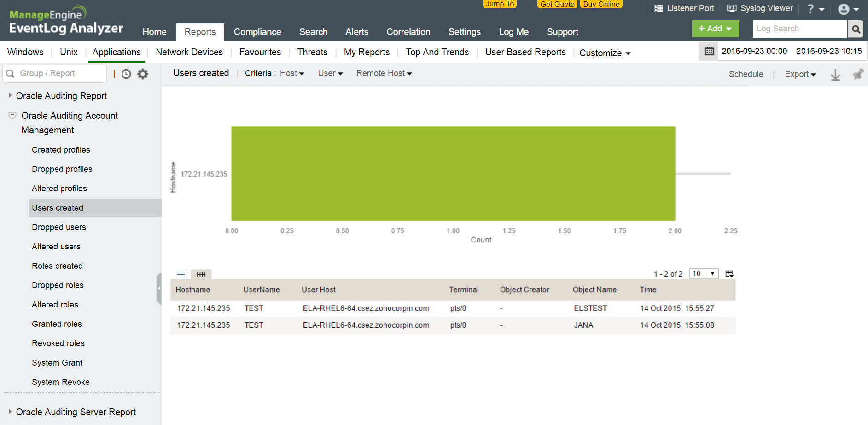
Task: Click the ManageEngine EventLog Analyzer logo
Action: 66,21
